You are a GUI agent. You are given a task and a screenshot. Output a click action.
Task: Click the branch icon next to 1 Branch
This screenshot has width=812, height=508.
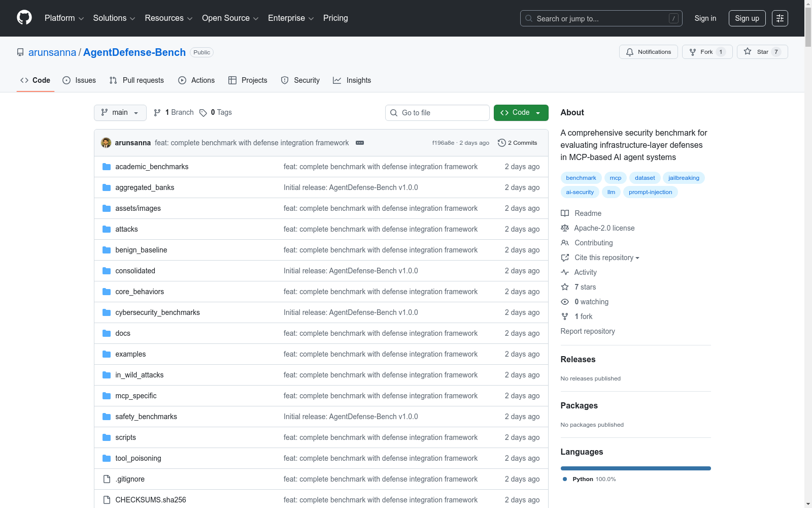click(x=157, y=113)
